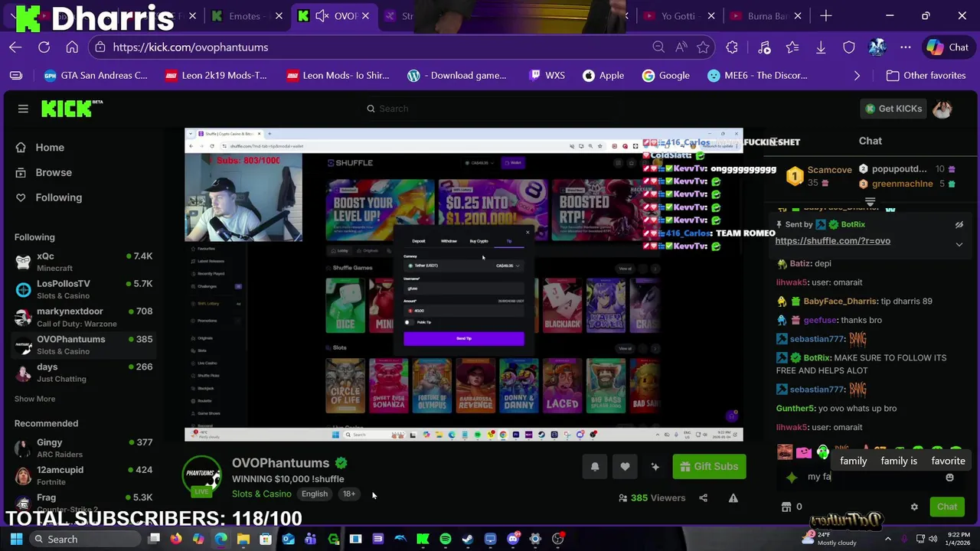
Task: Share the stream via share icon
Action: (703, 498)
